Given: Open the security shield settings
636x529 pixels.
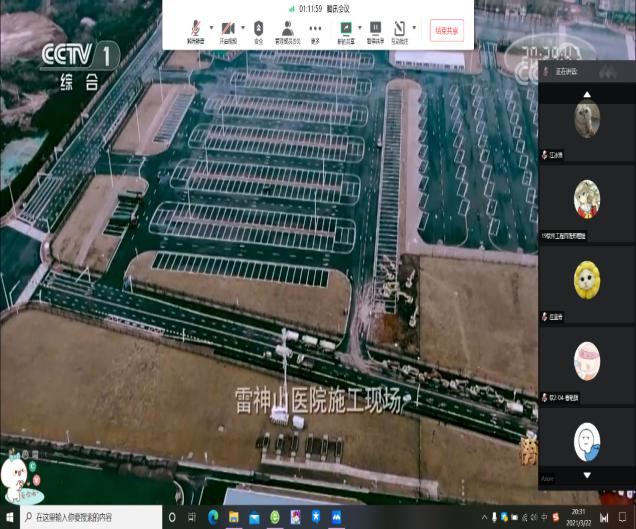Looking at the screenshot, I should click(x=259, y=29).
